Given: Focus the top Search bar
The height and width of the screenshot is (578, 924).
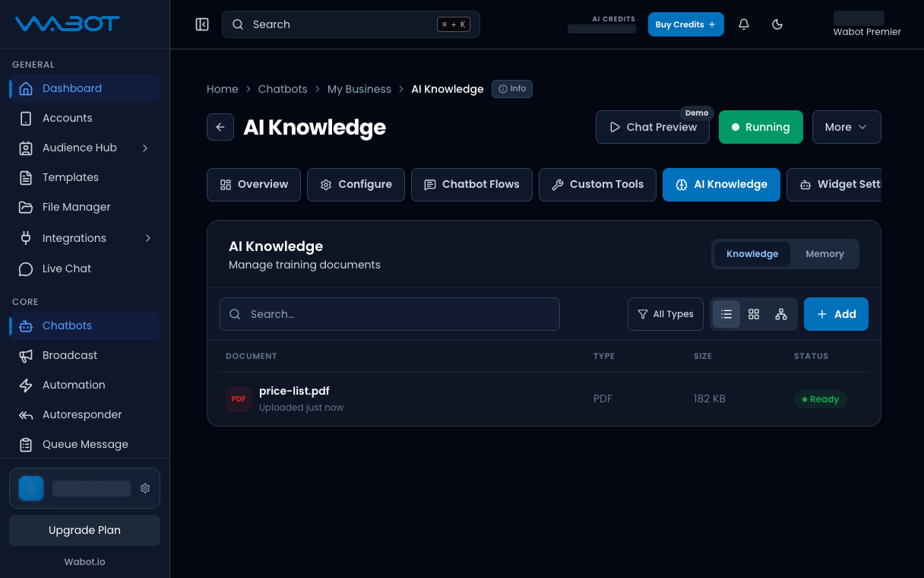Looking at the screenshot, I should coord(351,24).
